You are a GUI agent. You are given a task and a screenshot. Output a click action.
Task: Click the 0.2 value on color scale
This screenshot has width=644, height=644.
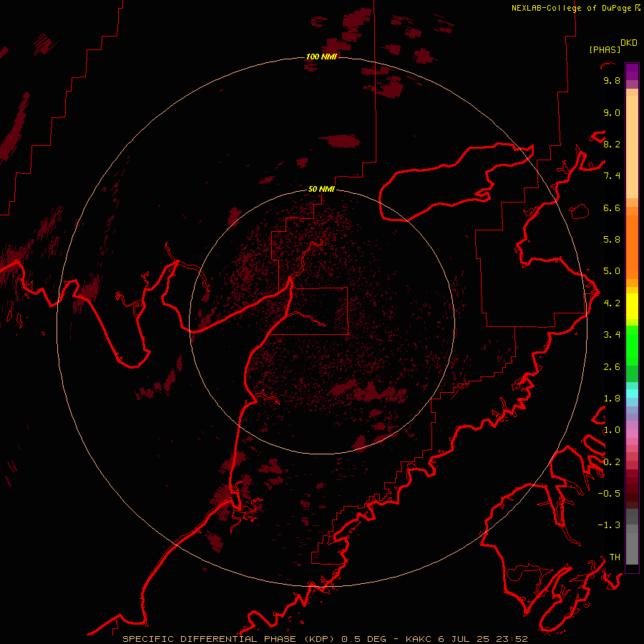(612, 462)
